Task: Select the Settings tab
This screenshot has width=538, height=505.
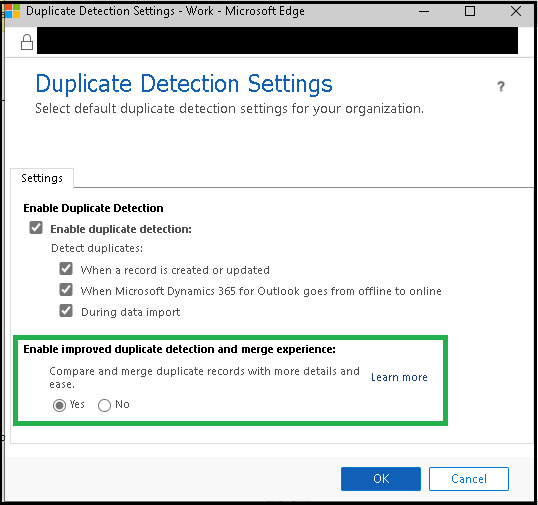Action: pyautogui.click(x=42, y=178)
